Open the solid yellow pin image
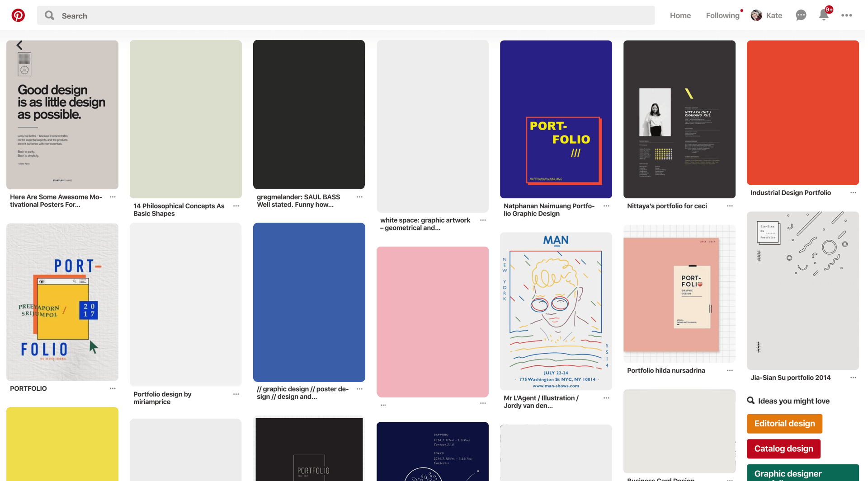868x481 pixels. click(62, 444)
